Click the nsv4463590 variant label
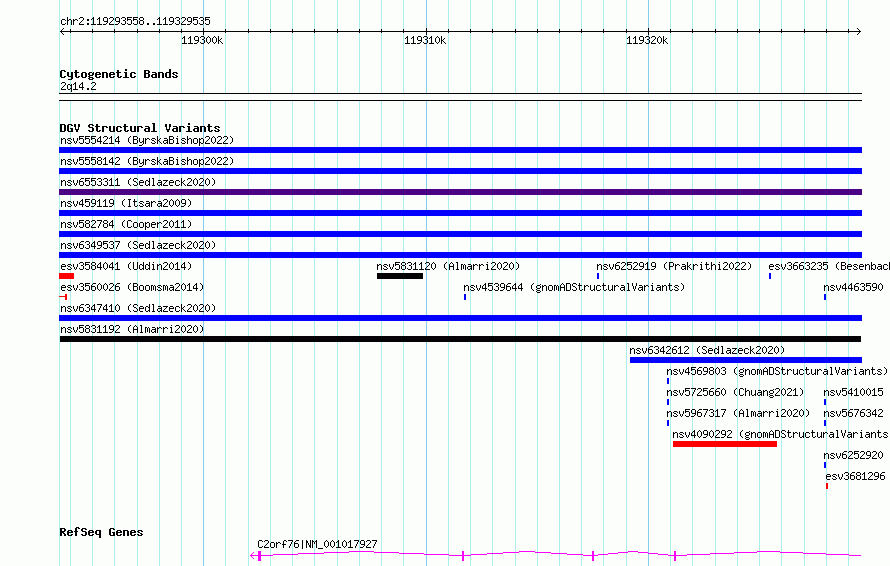The height and width of the screenshot is (566, 890). point(853,287)
